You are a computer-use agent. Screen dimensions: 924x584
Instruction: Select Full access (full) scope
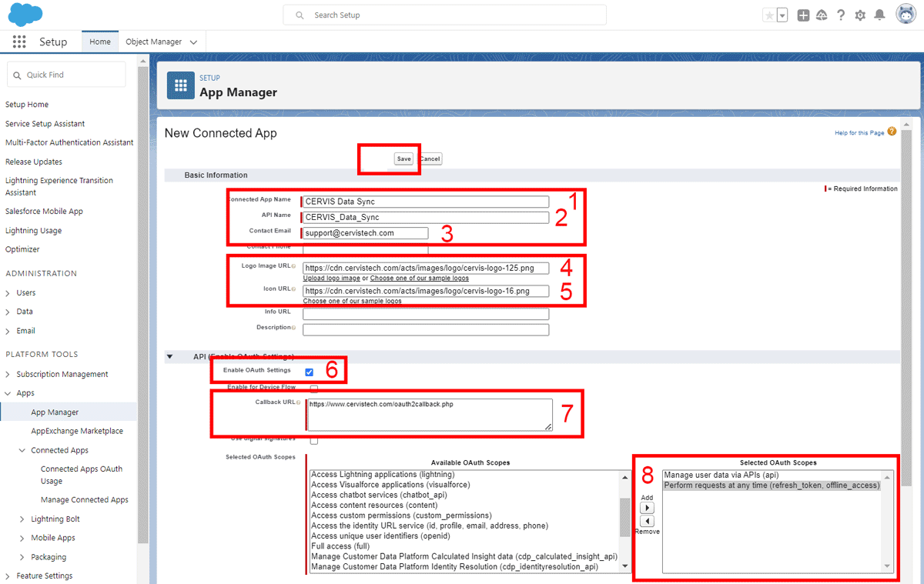[x=340, y=546]
